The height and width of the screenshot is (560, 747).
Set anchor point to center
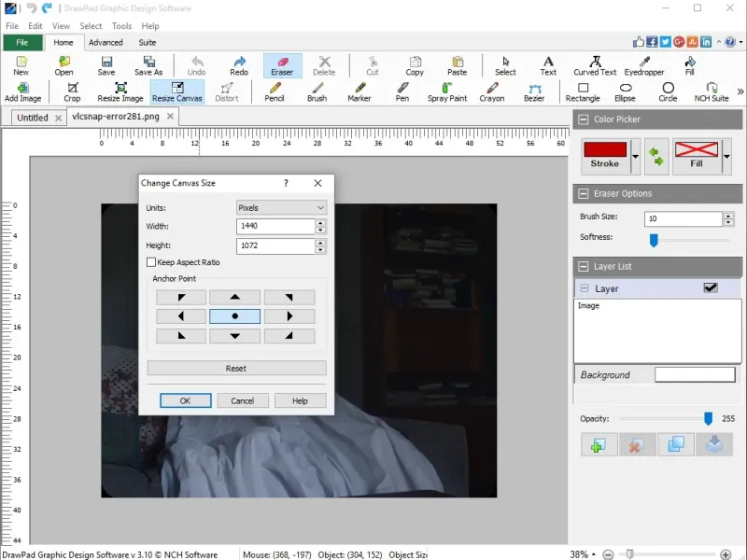pos(235,316)
